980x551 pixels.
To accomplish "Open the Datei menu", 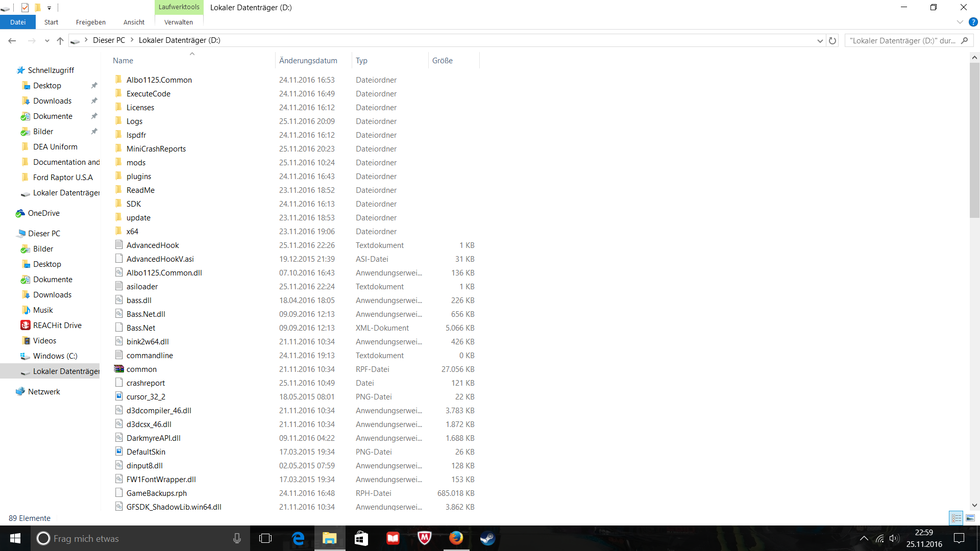I will 18,22.
